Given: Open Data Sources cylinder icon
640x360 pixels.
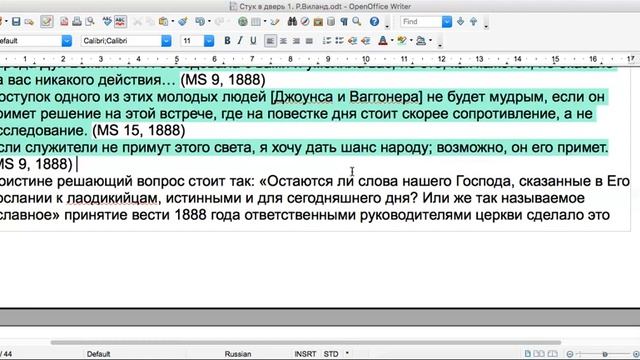Looking at the screenshot, I should click(x=331, y=22).
